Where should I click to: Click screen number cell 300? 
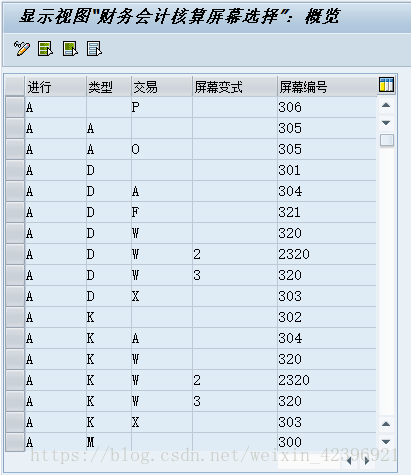click(x=327, y=442)
